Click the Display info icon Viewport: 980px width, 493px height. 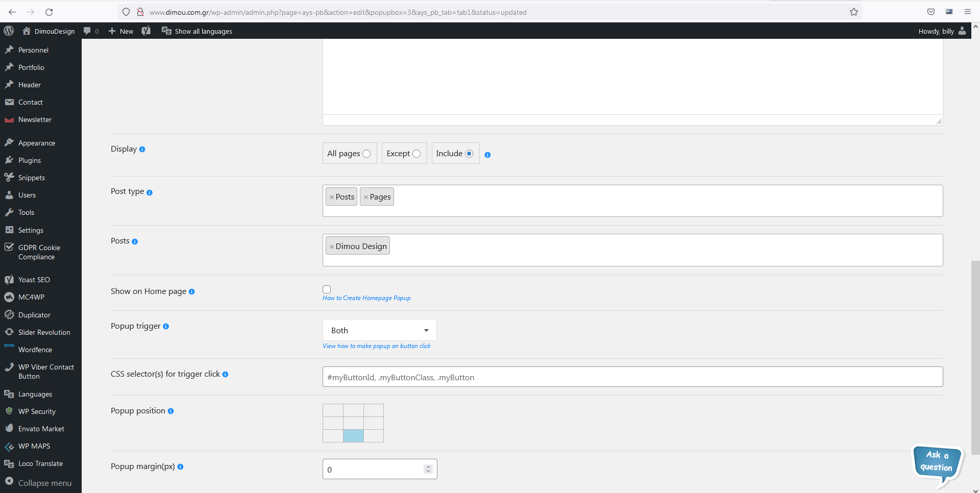click(x=142, y=150)
